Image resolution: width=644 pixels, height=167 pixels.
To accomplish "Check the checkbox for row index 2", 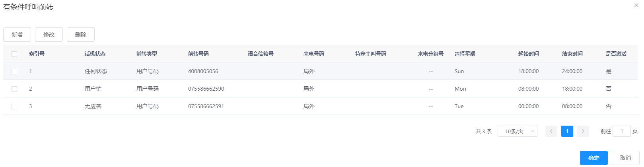I will coord(14,89).
